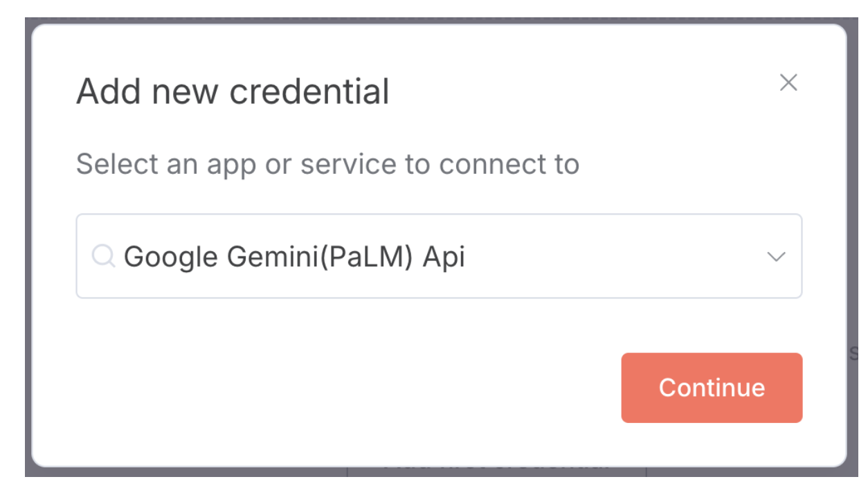
Task: Expand the app selector chevron arrow
Action: tap(777, 257)
